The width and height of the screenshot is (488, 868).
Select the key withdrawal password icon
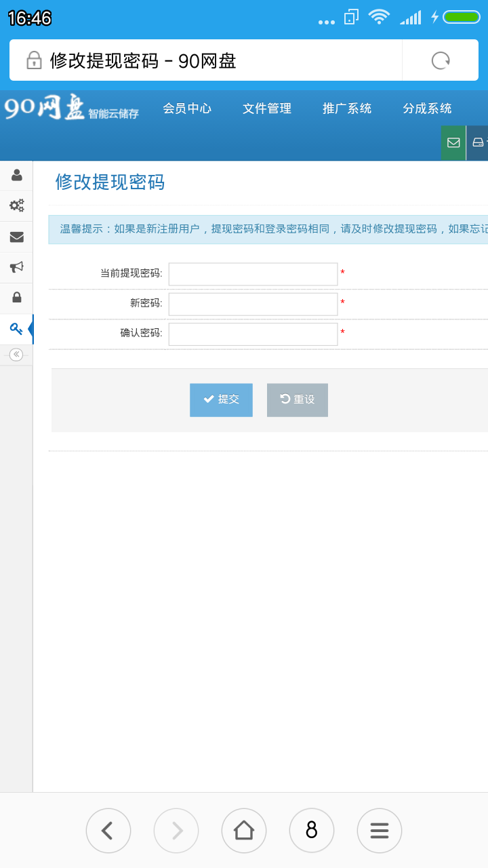tap(16, 329)
